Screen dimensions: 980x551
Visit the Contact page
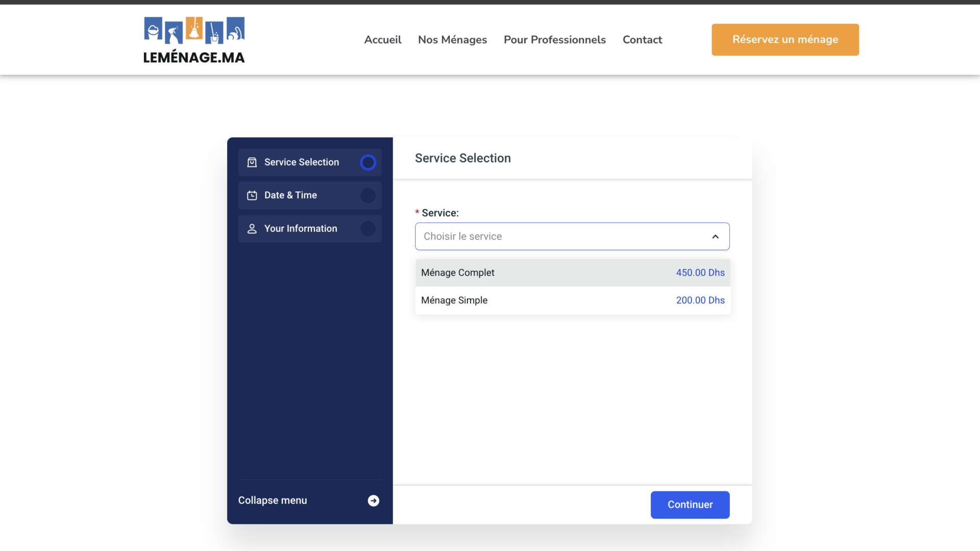[642, 40]
